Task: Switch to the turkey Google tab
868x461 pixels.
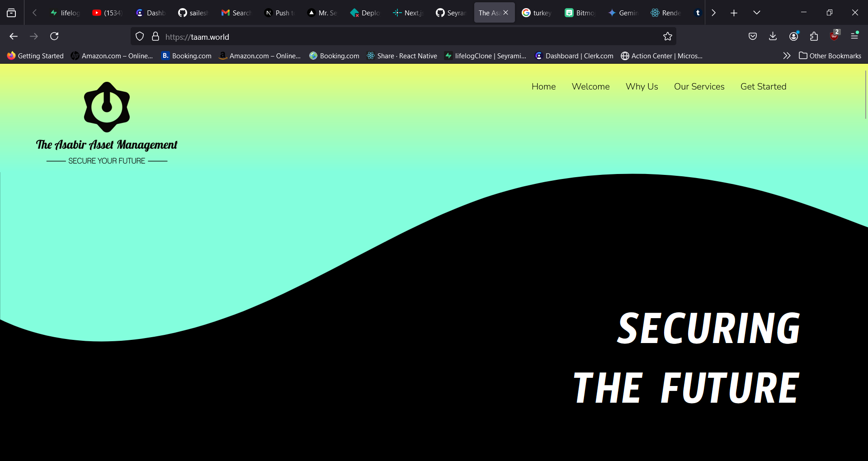Action: (x=537, y=13)
